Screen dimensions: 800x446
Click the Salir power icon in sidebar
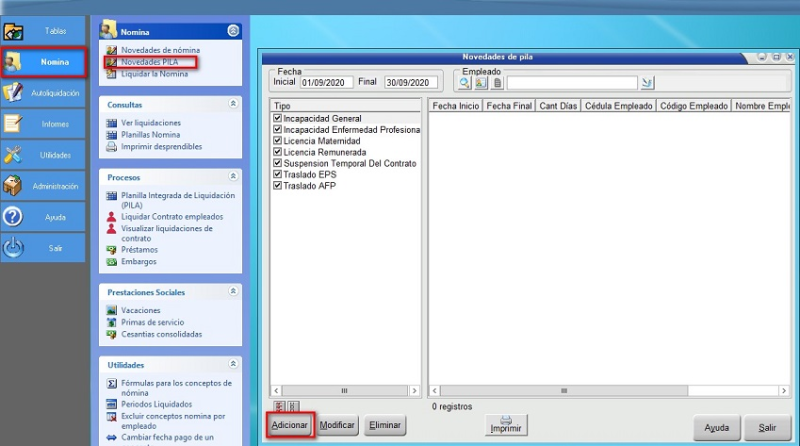tap(14, 248)
